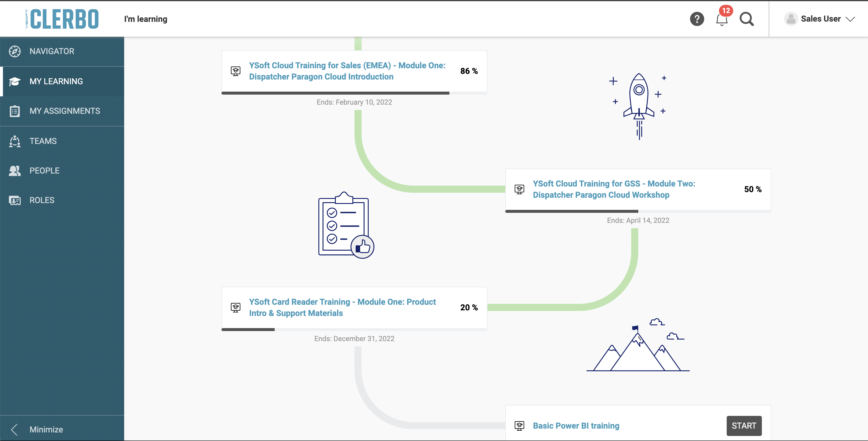
Task: Click the 50 % progress value
Action: click(752, 189)
